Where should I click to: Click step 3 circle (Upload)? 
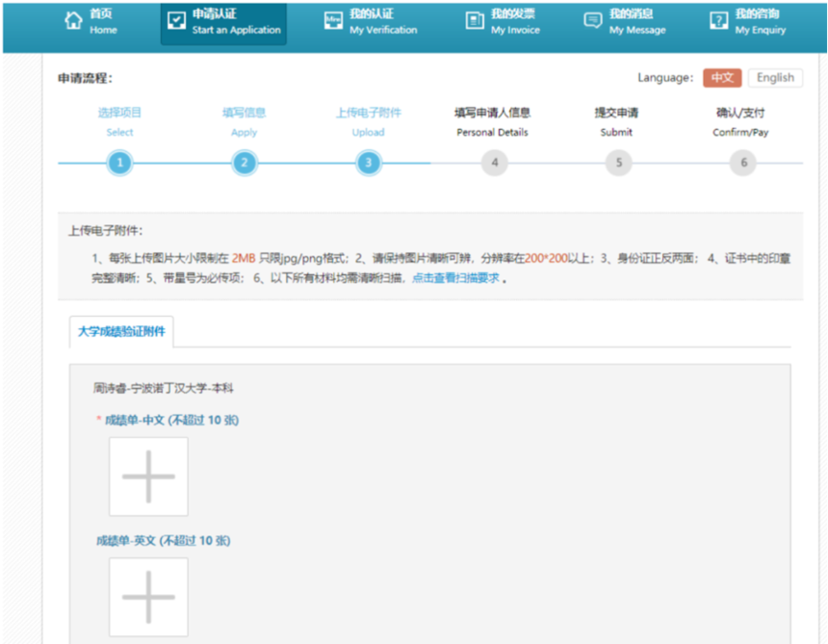tap(369, 163)
